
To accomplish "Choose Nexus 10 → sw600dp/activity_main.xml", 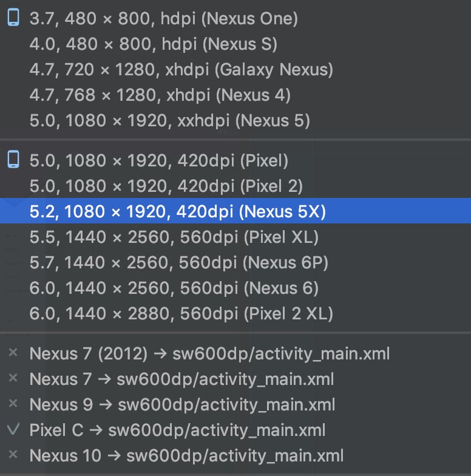I will (x=235, y=455).
